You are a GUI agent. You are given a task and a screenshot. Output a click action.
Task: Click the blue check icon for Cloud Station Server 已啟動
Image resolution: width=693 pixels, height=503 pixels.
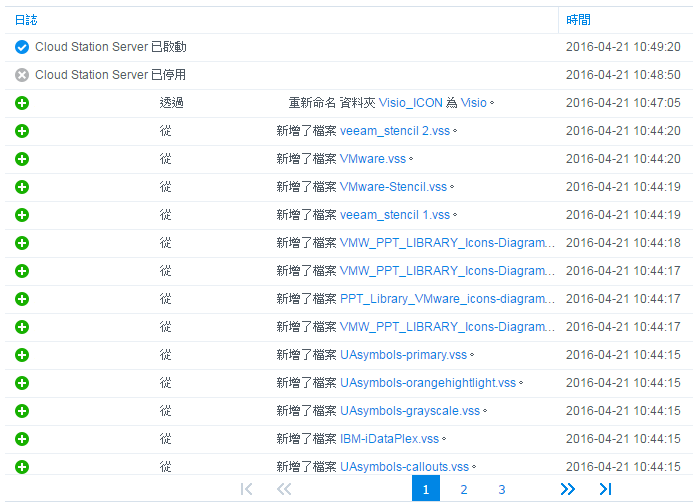[x=22, y=47]
